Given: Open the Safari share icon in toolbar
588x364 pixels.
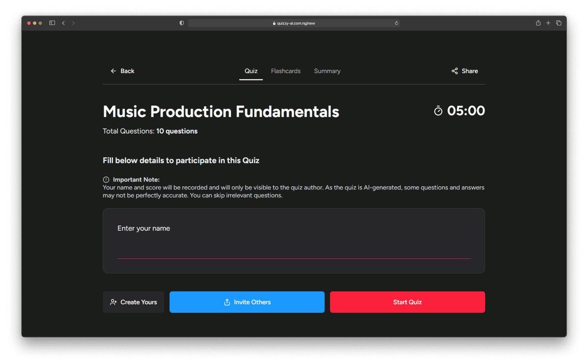Looking at the screenshot, I should pyautogui.click(x=538, y=23).
